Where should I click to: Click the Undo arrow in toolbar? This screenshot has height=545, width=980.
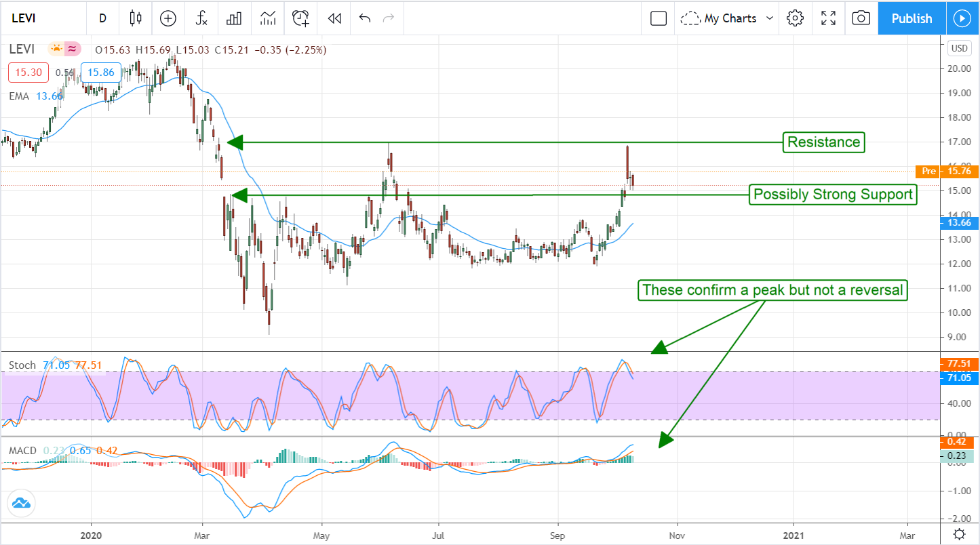365,18
